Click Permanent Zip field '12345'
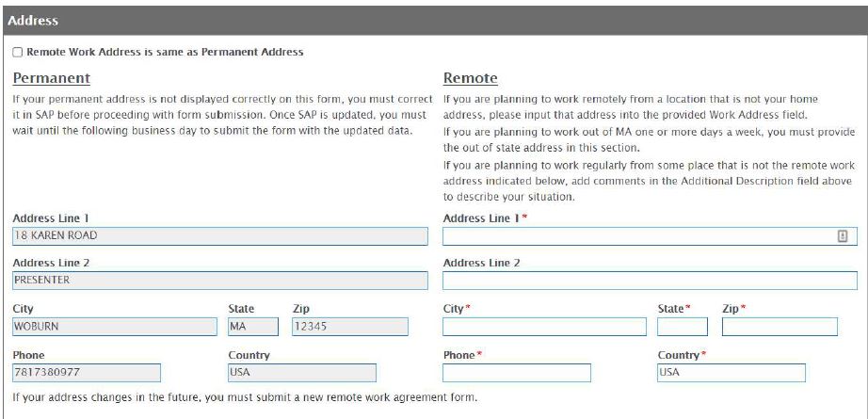868x419 pixels. 348,327
